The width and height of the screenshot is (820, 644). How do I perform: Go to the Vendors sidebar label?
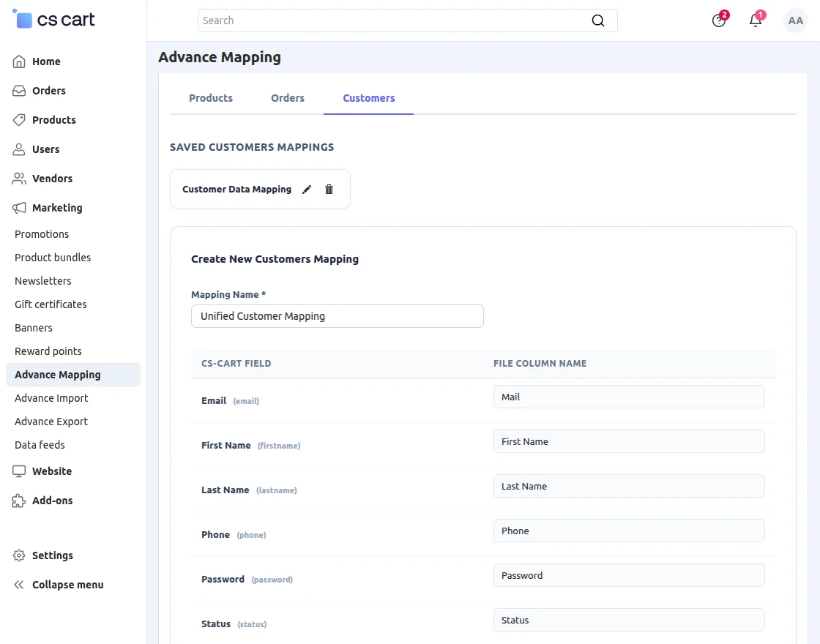[x=52, y=179]
